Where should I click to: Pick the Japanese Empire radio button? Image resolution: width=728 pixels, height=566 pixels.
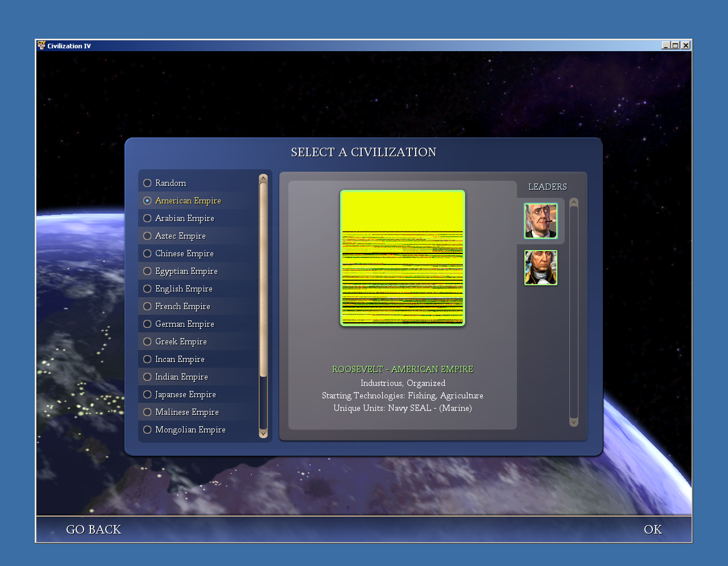click(x=147, y=394)
